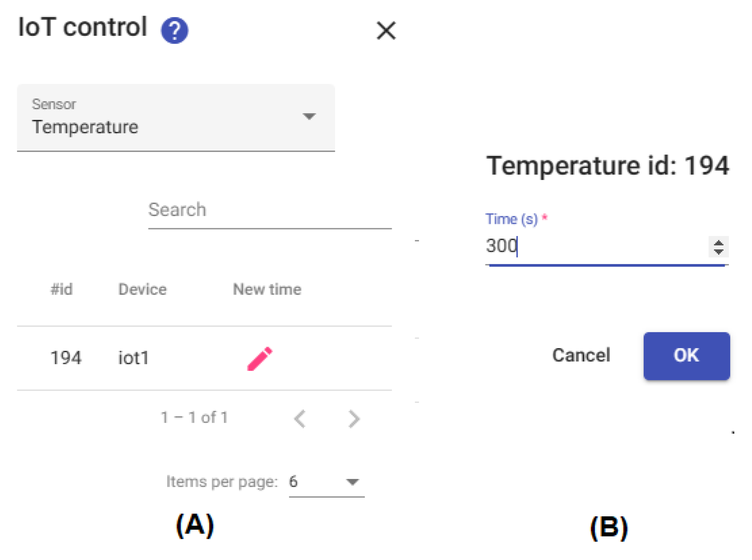
Task: Click the Temperature id: 194 dialog title
Action: tap(607, 166)
